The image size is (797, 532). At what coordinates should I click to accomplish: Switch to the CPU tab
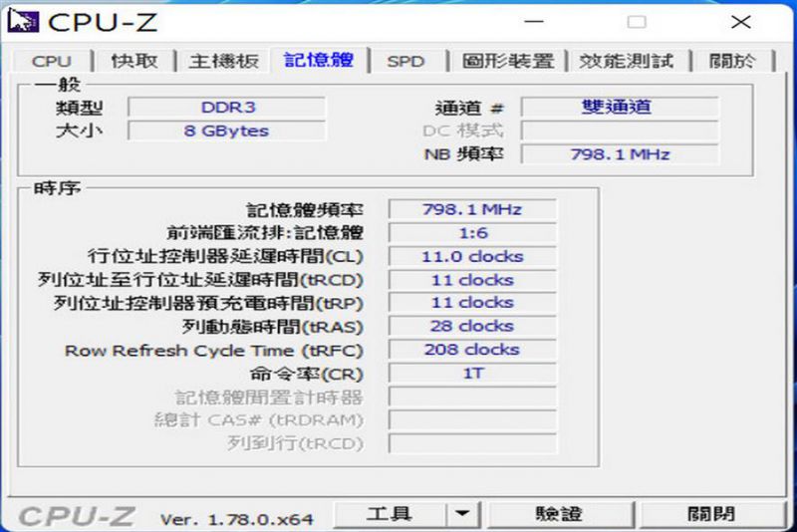52,62
